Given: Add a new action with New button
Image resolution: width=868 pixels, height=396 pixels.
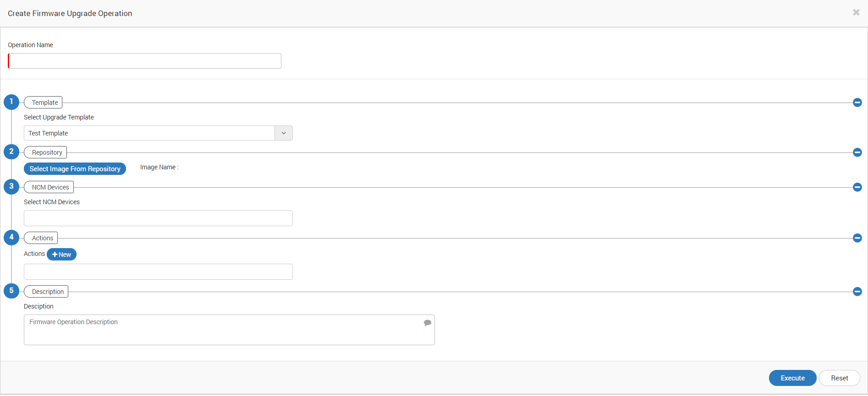Looking at the screenshot, I should coord(61,255).
